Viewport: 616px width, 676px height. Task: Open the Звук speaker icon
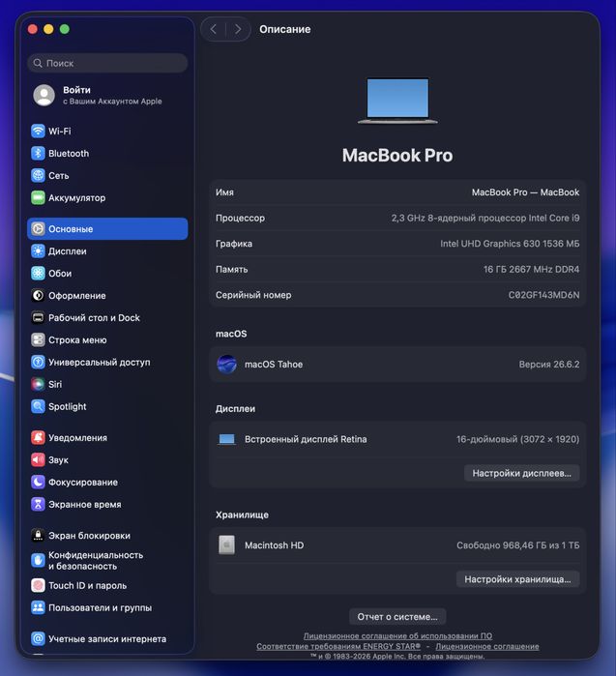coord(38,460)
